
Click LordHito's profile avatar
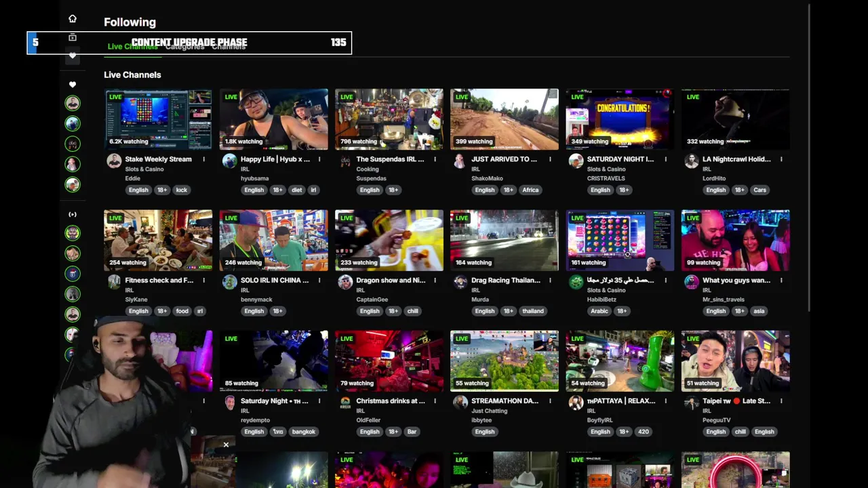[x=691, y=161]
